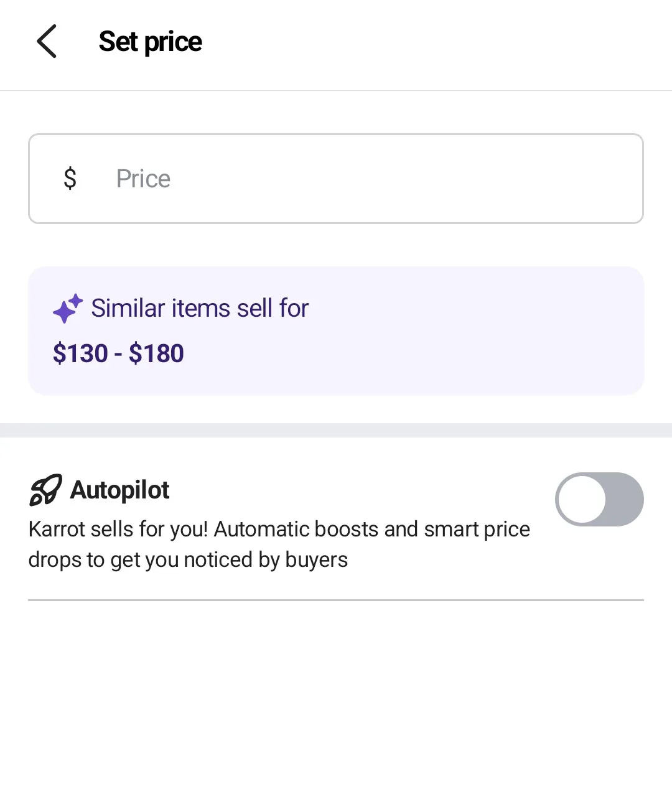Click the gray section divider bar
This screenshot has width=672, height=804.
click(336, 430)
